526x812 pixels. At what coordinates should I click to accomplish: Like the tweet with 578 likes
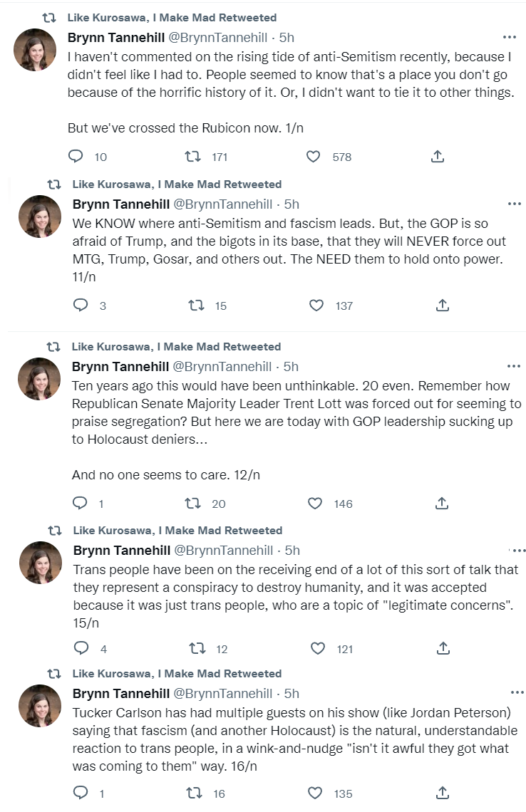point(313,156)
